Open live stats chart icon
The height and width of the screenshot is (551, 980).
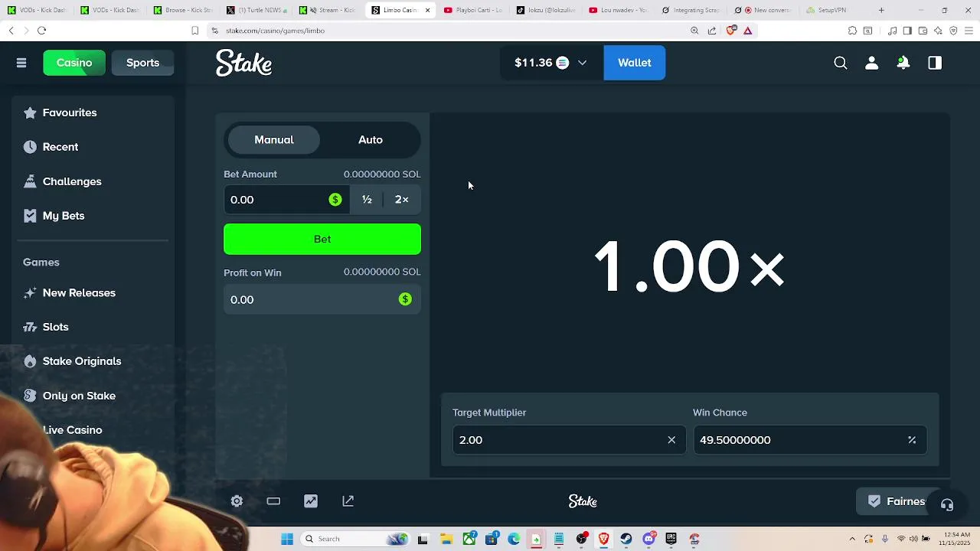[311, 501]
